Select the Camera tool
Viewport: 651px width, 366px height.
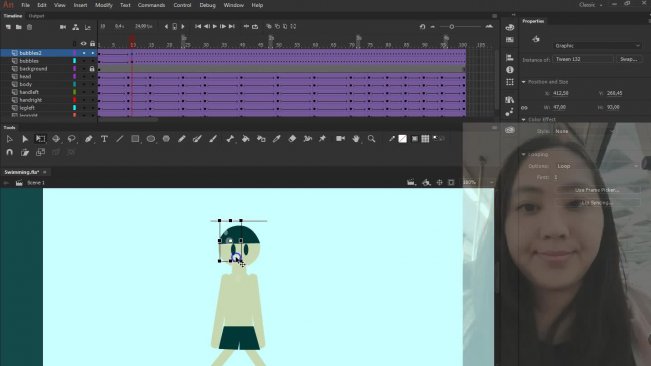click(340, 139)
